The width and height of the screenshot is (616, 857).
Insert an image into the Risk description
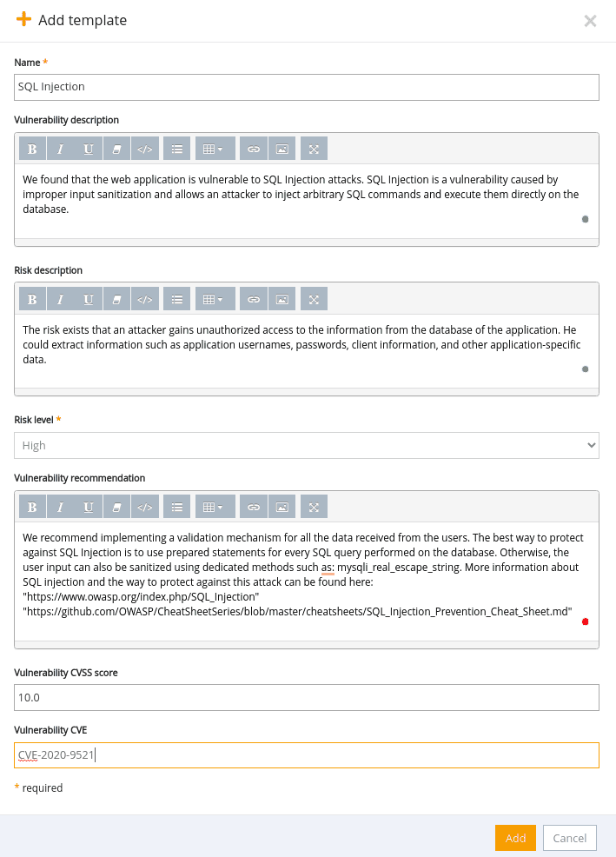[281, 298]
